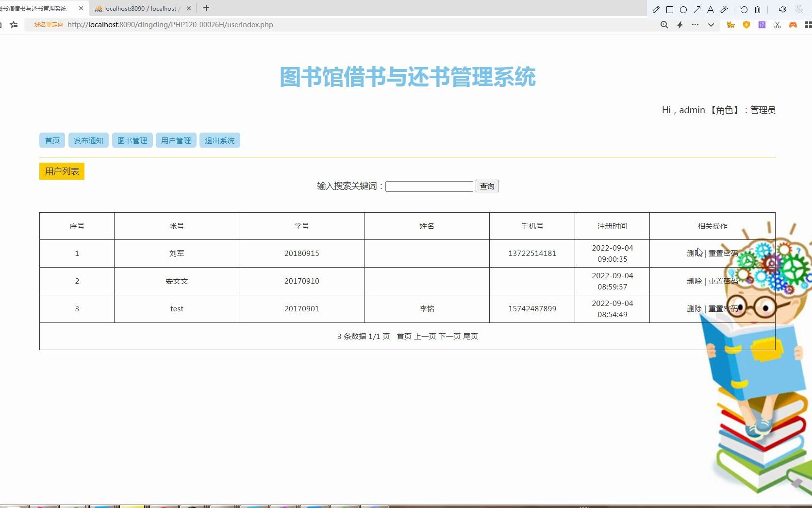This screenshot has width=812, height=508.
Task: Click the scissors screenshot extension
Action: tap(778, 25)
